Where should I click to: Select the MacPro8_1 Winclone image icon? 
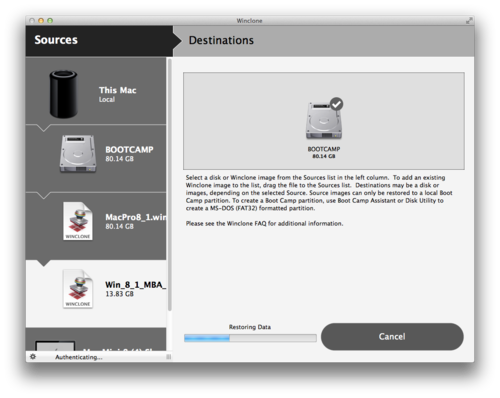tap(78, 221)
